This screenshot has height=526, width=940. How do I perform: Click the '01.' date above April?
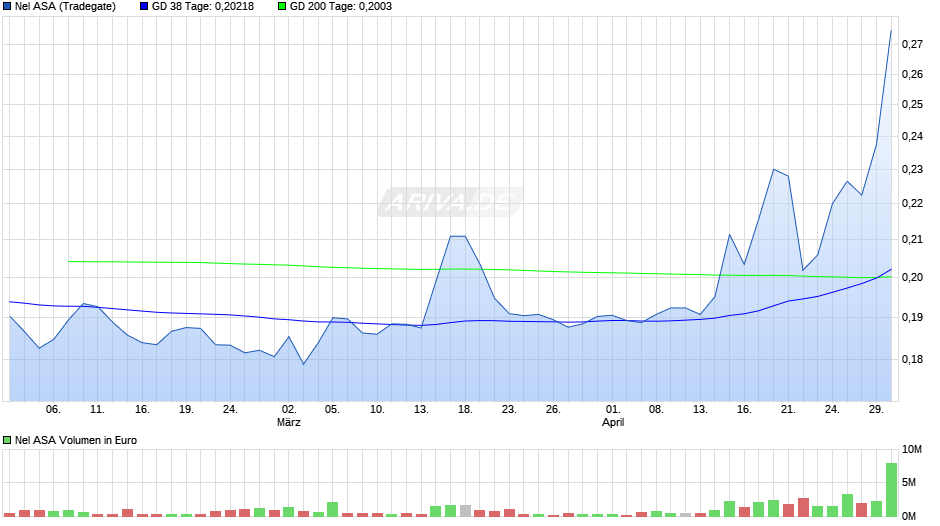613,409
